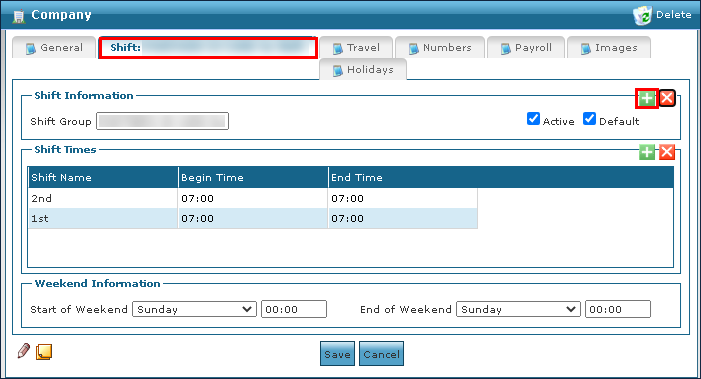This screenshot has height=379, width=701.
Task: Click the End of Weekend time field
Action: pyautogui.click(x=618, y=309)
